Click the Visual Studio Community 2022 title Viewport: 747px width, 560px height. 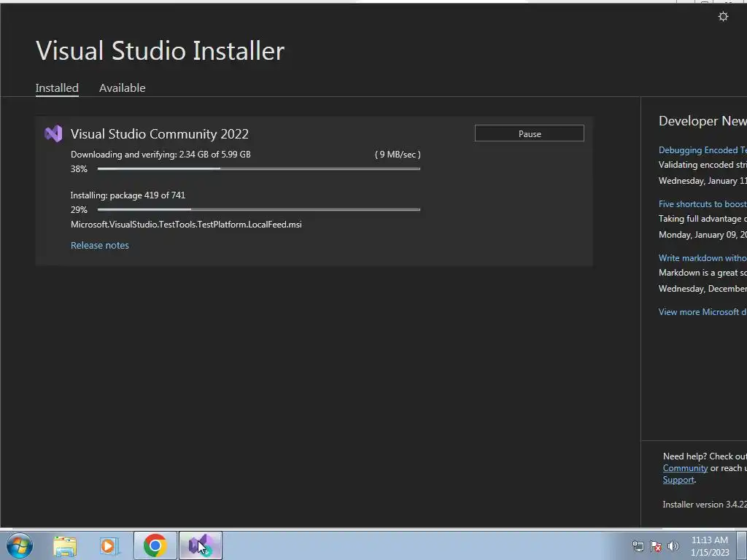point(160,134)
